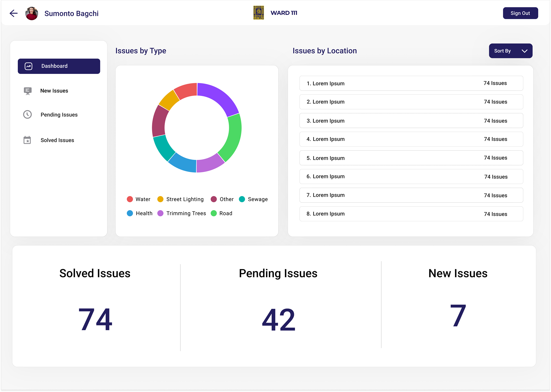Click the teal Sewage legend dot

(x=242, y=199)
